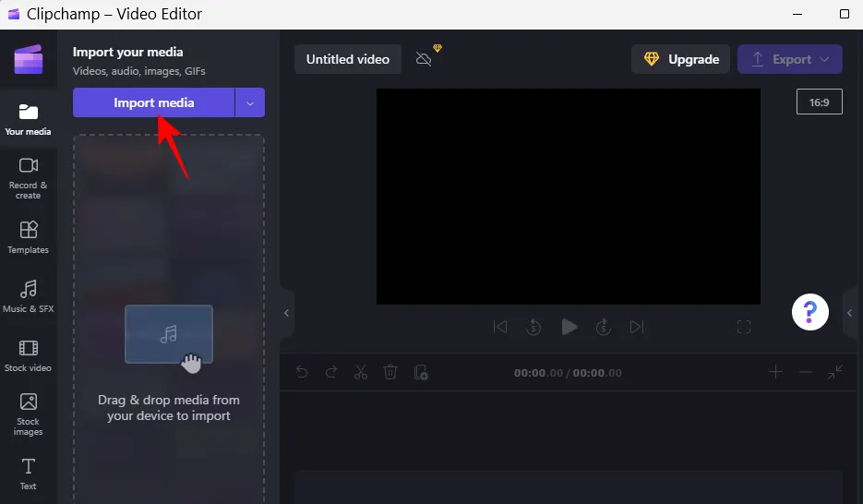Rename the Untitled video title field
The width and height of the screenshot is (863, 504).
pos(348,59)
